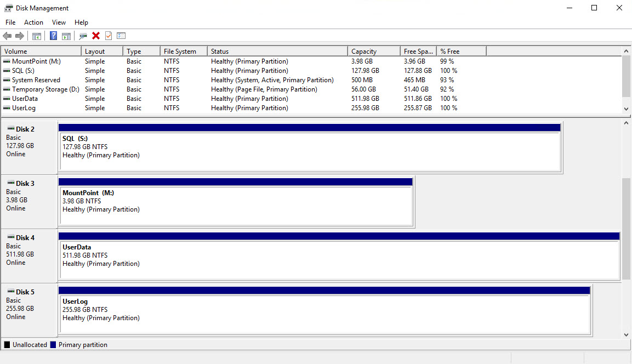Click the Back arrow toolbar icon

point(7,36)
